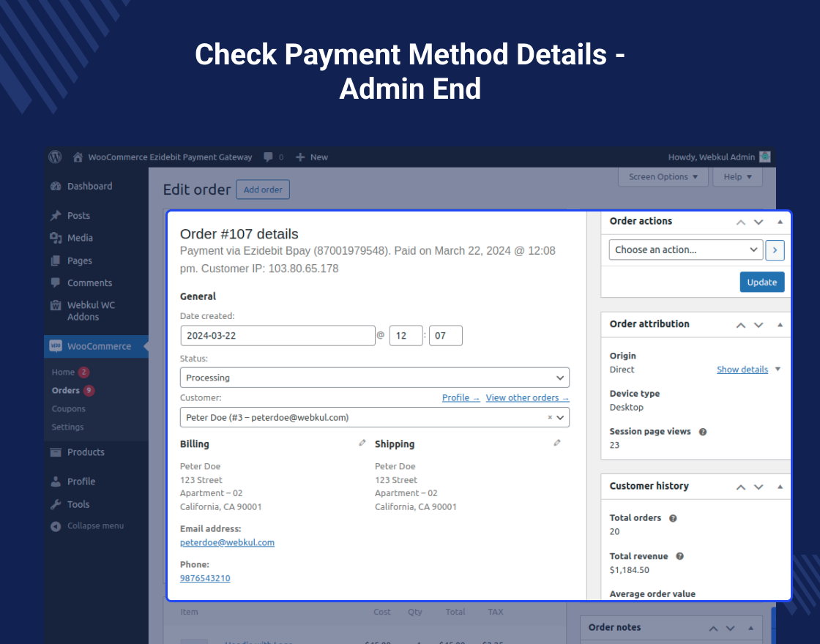Click the minute field showing 07
Viewport: 820px width, 644px height.
pos(446,336)
